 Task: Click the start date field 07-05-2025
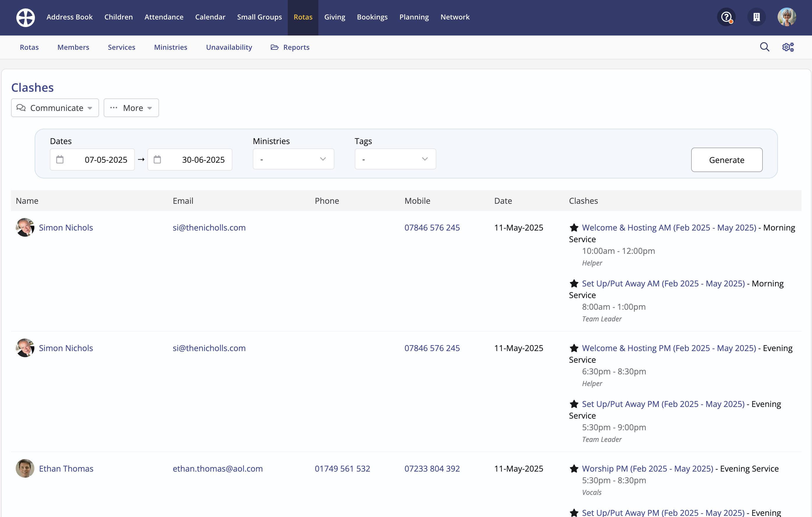click(x=92, y=160)
